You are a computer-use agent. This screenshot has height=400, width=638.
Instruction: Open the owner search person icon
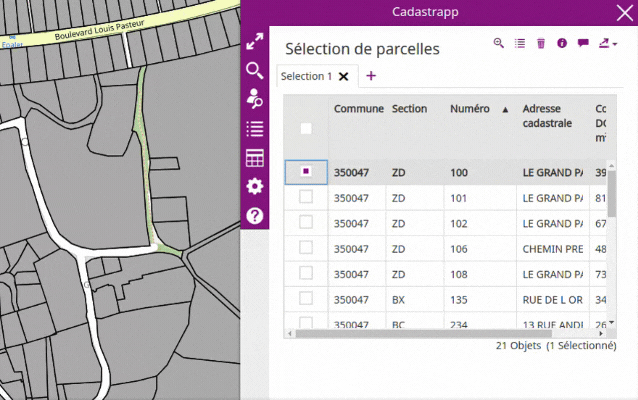(255, 99)
